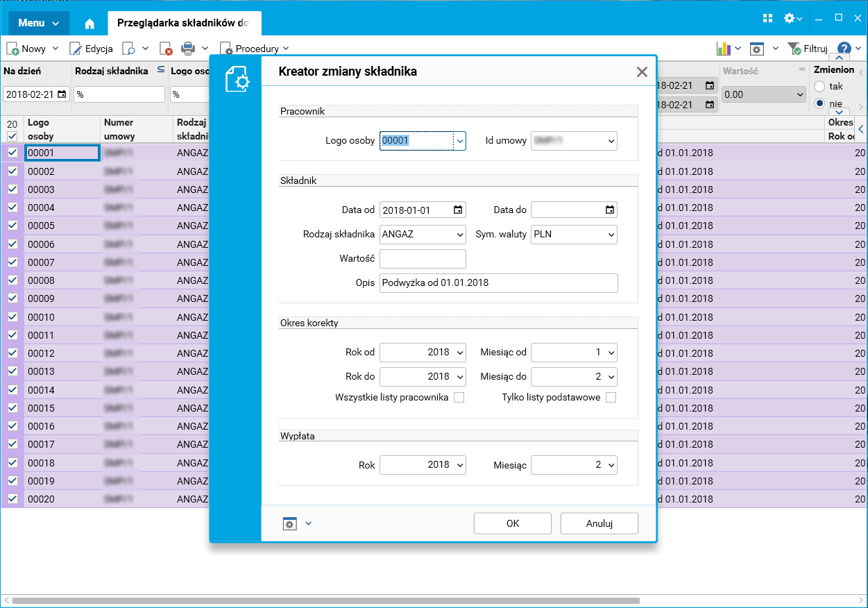
Task: Click the Filtruj button label
Action: tap(815, 49)
